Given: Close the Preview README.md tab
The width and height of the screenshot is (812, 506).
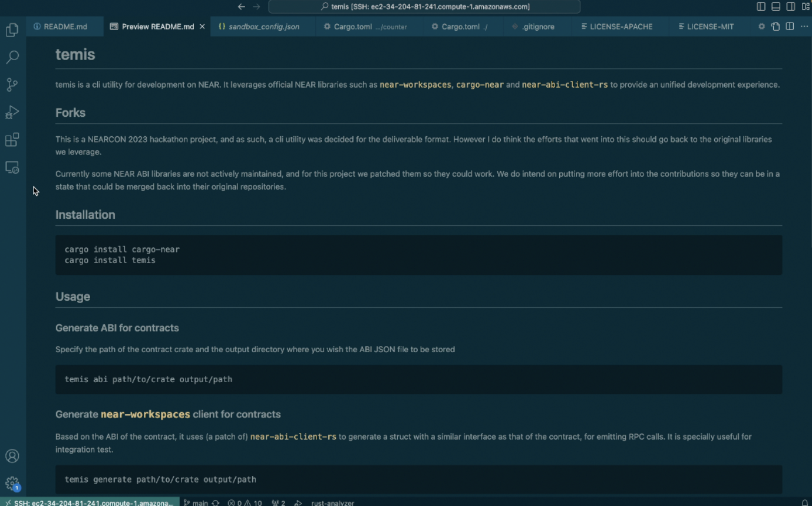Looking at the screenshot, I should [202, 27].
